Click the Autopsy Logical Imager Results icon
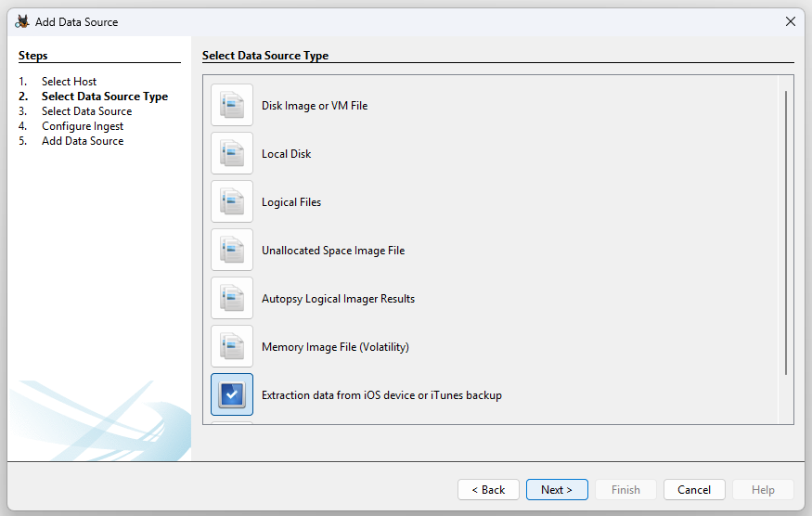The width and height of the screenshot is (812, 516). [232, 298]
